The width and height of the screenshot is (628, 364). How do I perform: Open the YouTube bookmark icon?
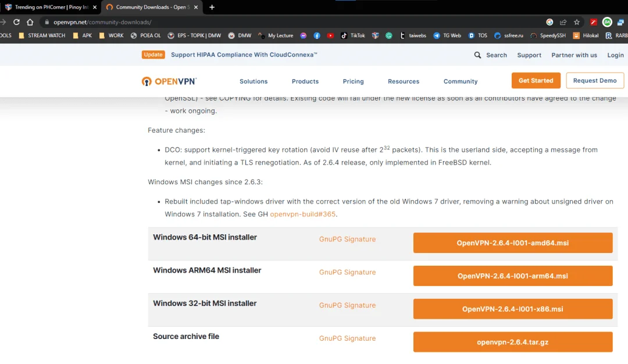click(x=330, y=35)
